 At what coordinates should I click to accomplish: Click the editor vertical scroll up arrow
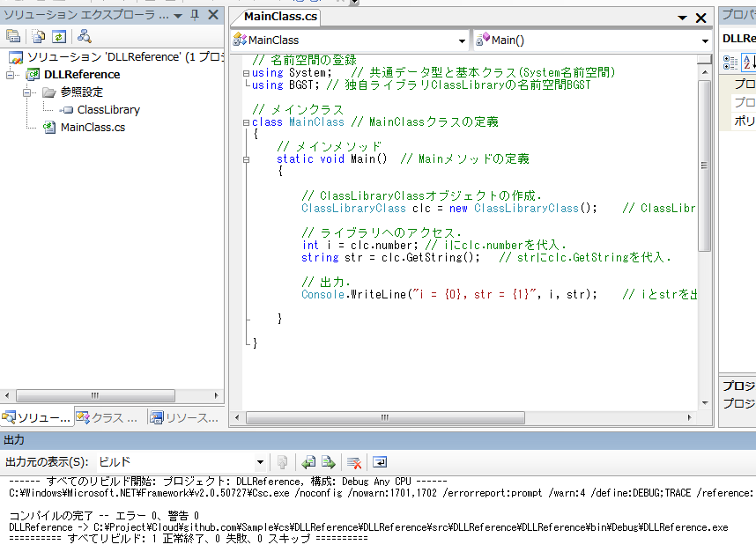[704, 72]
